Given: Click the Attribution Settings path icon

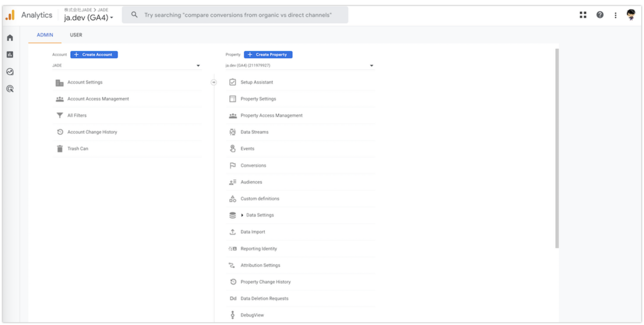Looking at the screenshot, I should point(232,265).
